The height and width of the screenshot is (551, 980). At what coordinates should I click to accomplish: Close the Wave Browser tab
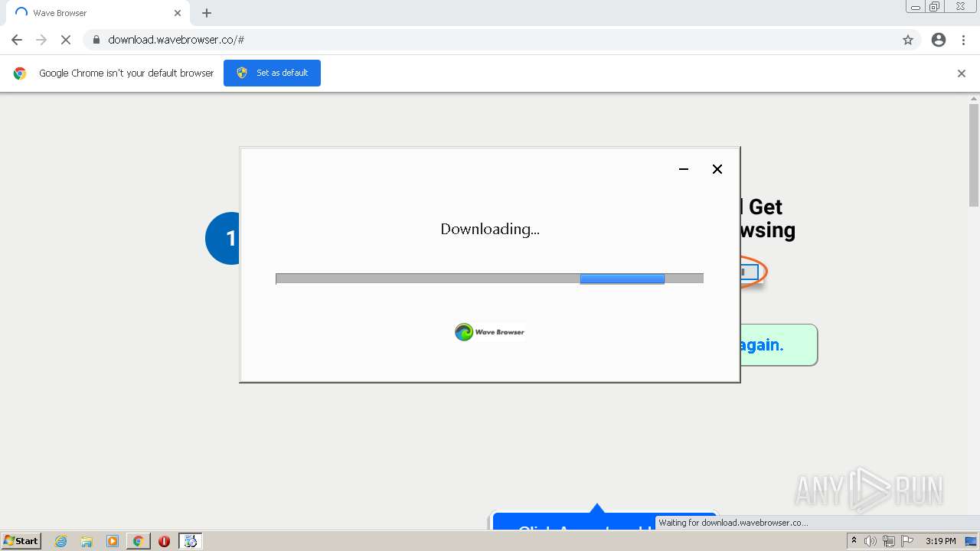[x=178, y=13]
